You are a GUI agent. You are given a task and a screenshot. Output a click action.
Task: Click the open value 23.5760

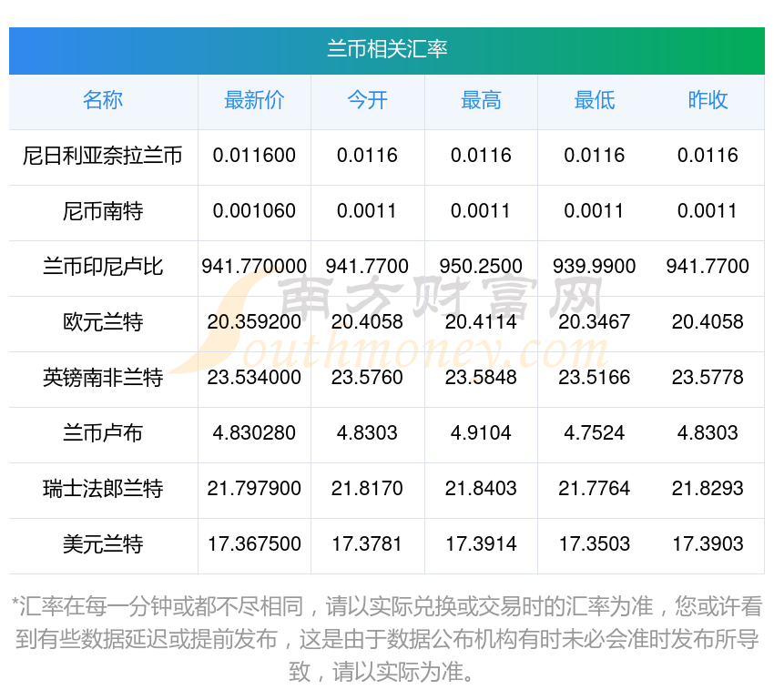[367, 378]
